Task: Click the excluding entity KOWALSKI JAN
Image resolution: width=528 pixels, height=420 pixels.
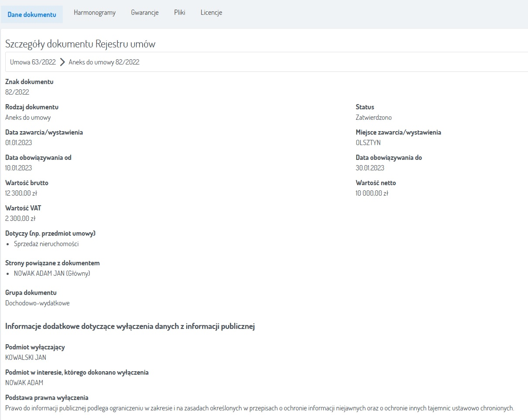Action: tap(26, 357)
